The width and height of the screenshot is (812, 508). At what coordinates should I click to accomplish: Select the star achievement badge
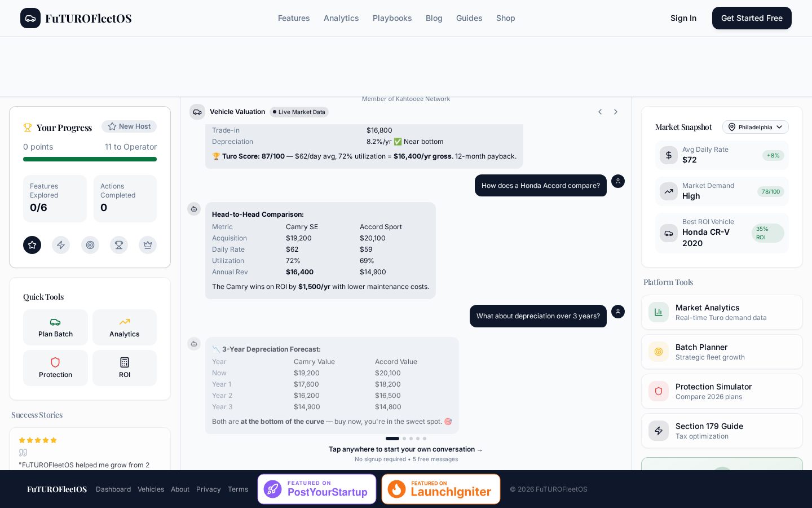[32, 245]
